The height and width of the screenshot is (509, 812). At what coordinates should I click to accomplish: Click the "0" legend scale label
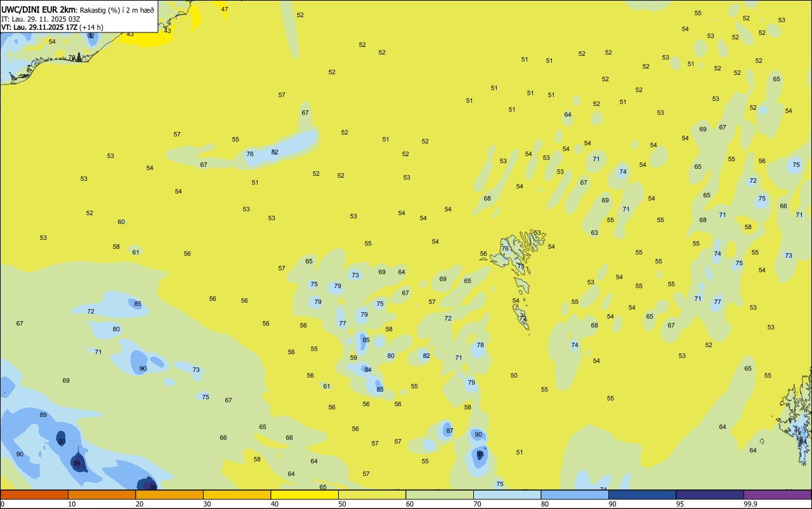pos(3,504)
